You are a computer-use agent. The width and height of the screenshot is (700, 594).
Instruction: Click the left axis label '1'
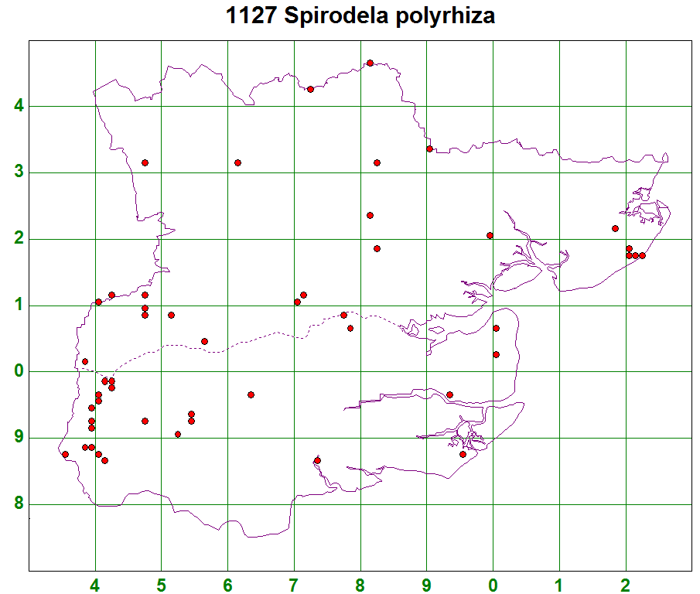(x=18, y=306)
